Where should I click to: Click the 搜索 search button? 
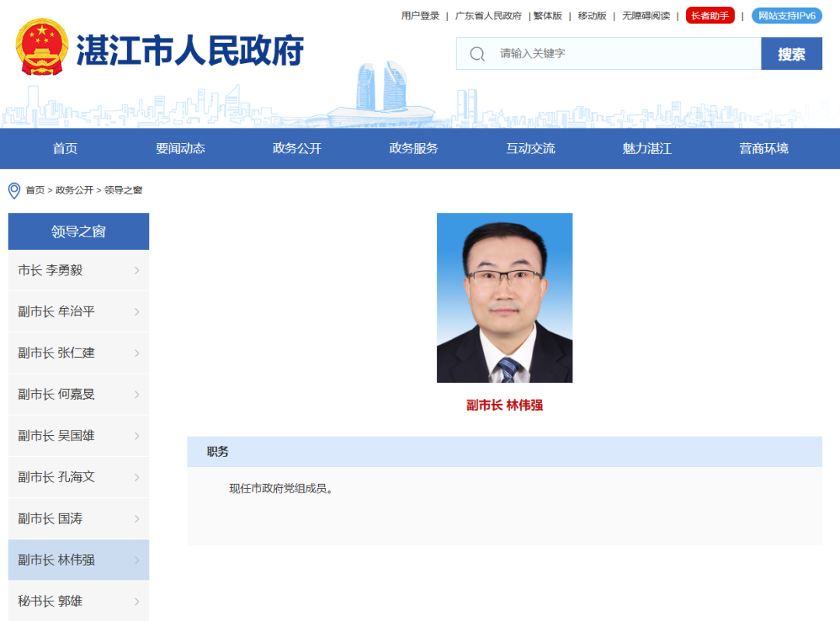(x=791, y=54)
